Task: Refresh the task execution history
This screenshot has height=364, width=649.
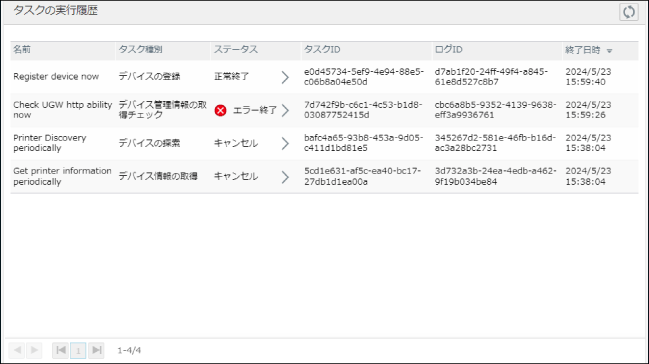Action: [x=629, y=12]
